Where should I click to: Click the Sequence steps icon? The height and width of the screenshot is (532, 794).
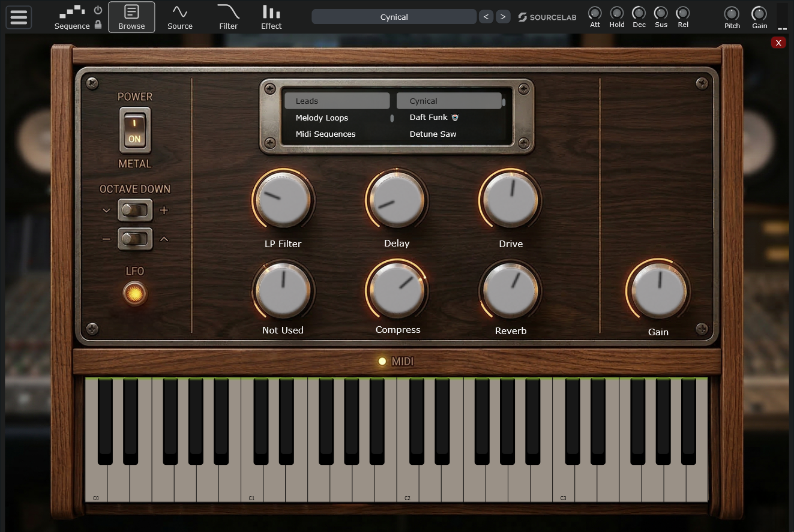[71, 11]
